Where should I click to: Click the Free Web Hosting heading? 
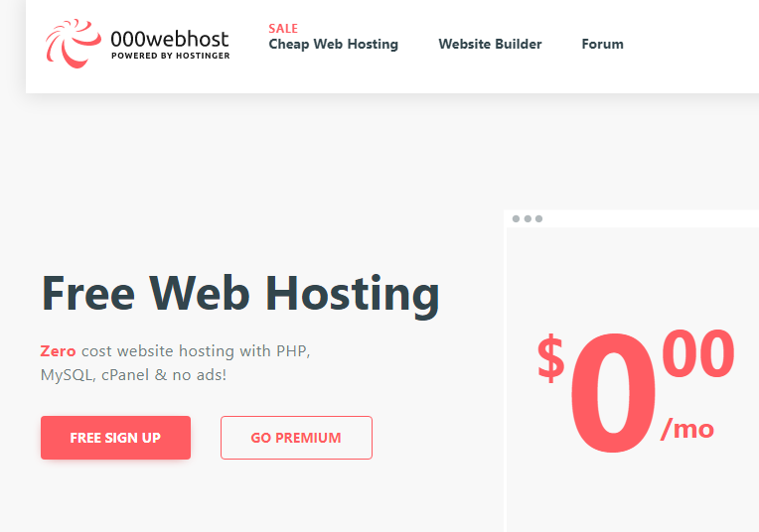[x=240, y=294]
